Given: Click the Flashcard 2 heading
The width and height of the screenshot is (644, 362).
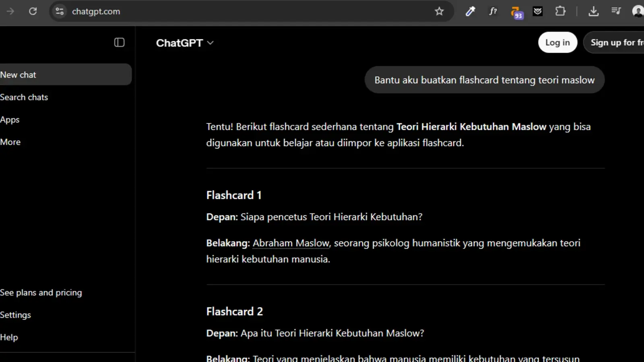Looking at the screenshot, I should pyautogui.click(x=234, y=311).
